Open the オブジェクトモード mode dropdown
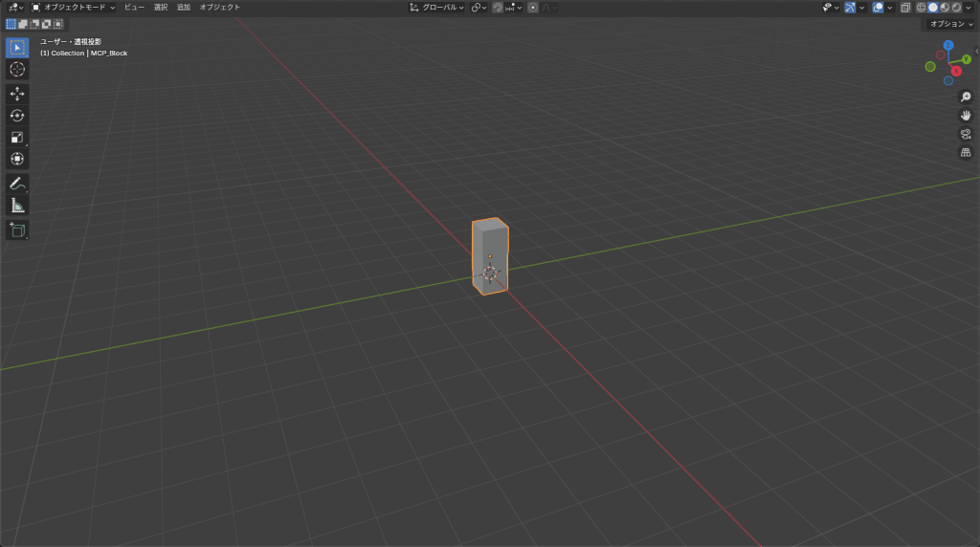This screenshot has width=980, height=547. tap(73, 8)
